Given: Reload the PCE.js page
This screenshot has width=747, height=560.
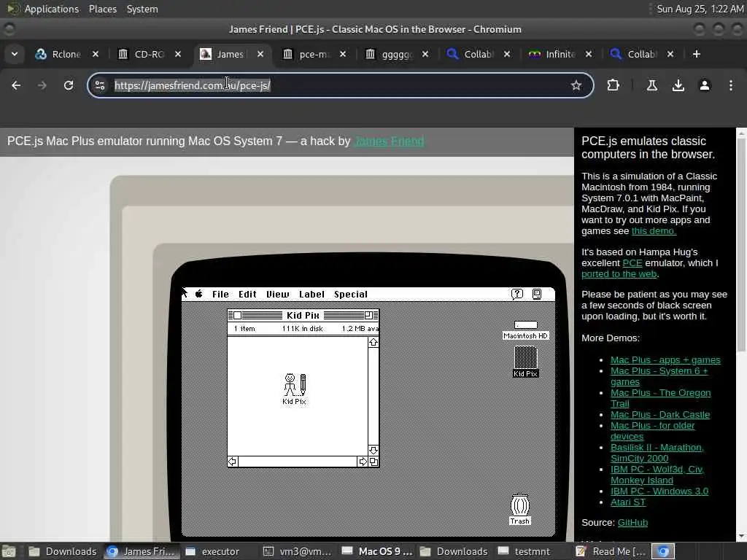Looking at the screenshot, I should (x=69, y=85).
